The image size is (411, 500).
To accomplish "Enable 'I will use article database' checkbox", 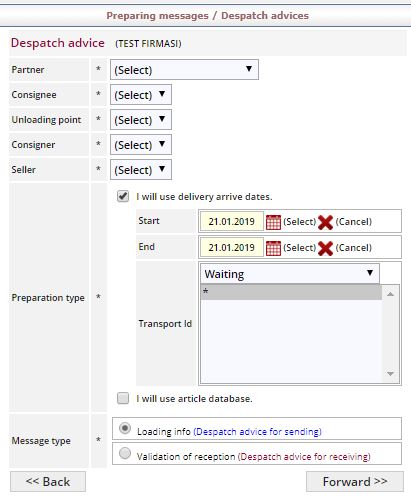I will pyautogui.click(x=123, y=398).
